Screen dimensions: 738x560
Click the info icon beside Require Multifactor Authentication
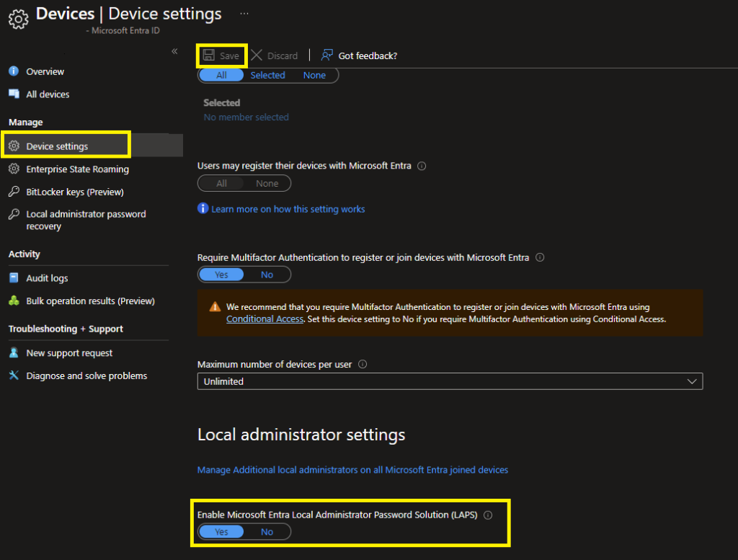click(540, 257)
